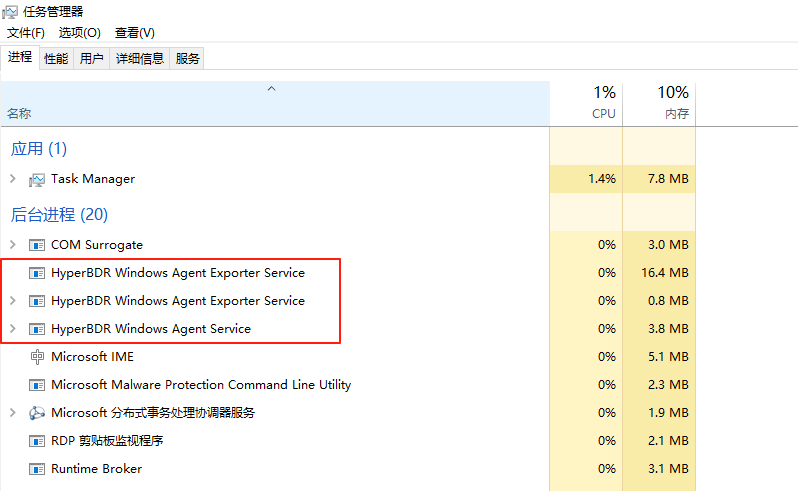Open the 选项(O) menu

79,33
